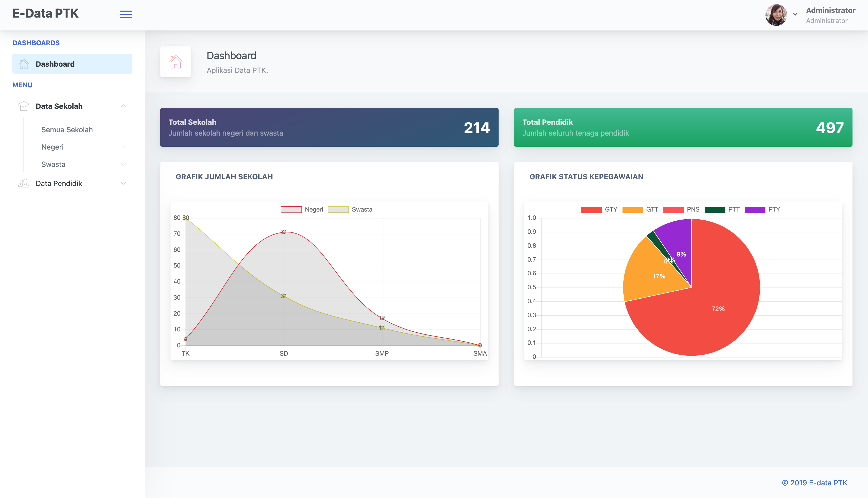Open the user dropdown arrow beside avatar

[x=795, y=14]
